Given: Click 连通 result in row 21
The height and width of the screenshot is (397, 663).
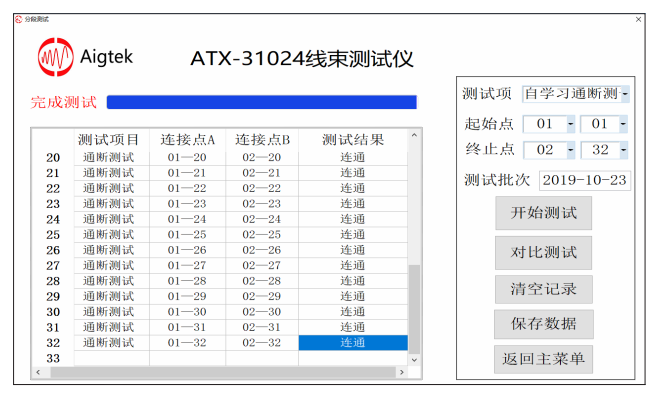Looking at the screenshot, I should pyautogui.click(x=353, y=173).
